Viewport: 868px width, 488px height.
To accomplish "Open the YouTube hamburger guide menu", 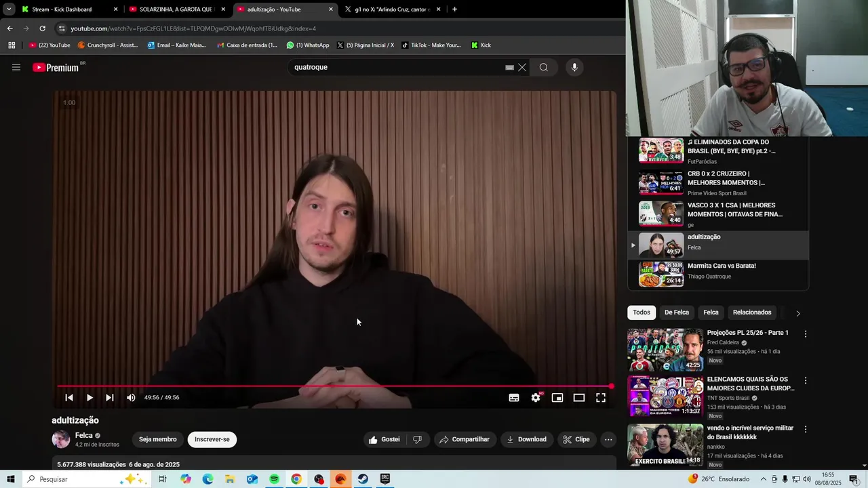I will (x=16, y=67).
